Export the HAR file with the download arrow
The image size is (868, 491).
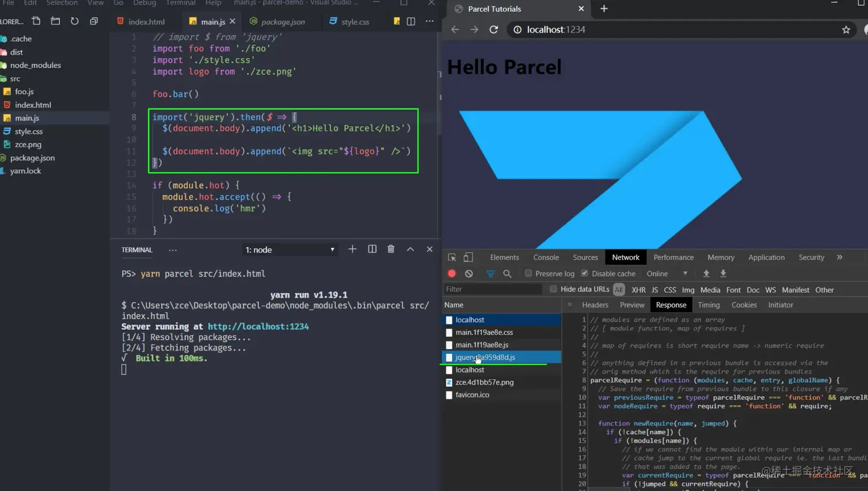coord(723,274)
